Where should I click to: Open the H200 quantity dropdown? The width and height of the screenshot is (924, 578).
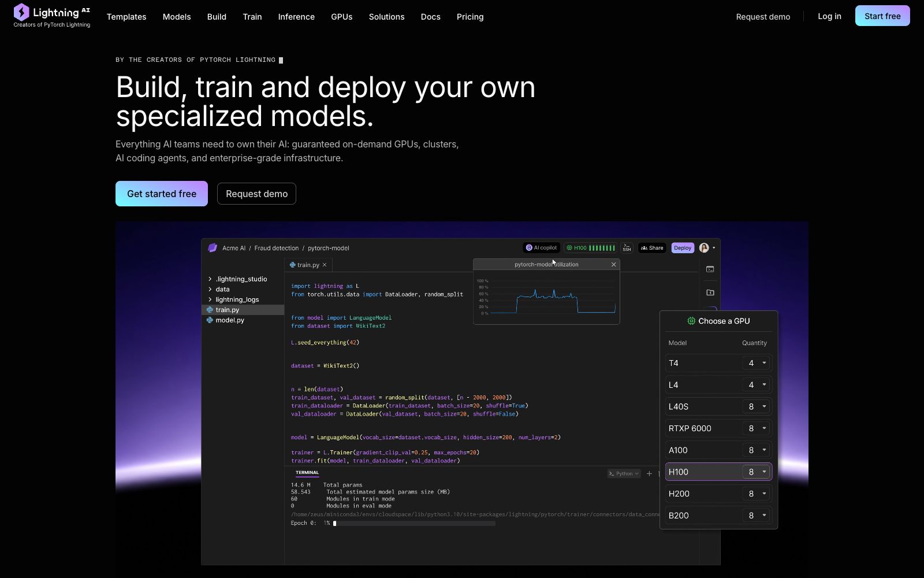point(757,494)
